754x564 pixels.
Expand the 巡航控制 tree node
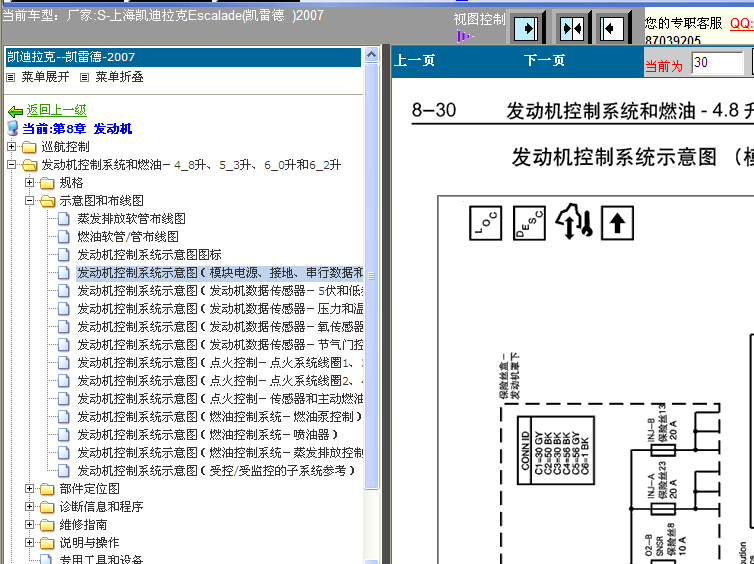point(12,146)
